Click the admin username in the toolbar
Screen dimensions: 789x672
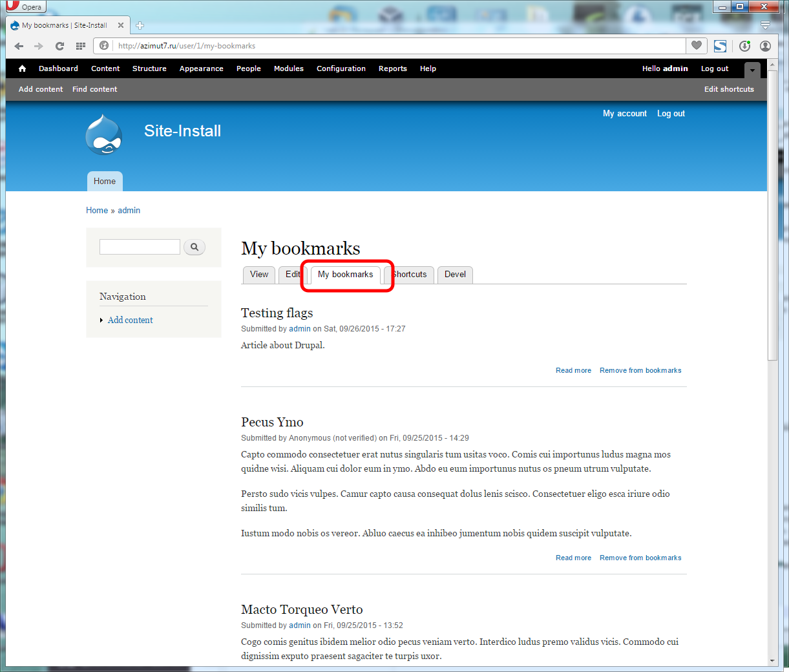coord(675,68)
